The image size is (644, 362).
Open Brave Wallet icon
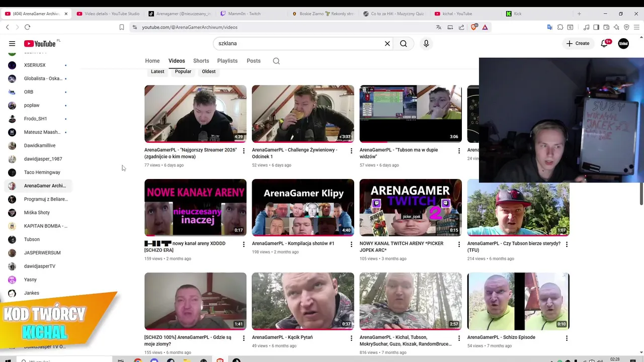pos(607,27)
